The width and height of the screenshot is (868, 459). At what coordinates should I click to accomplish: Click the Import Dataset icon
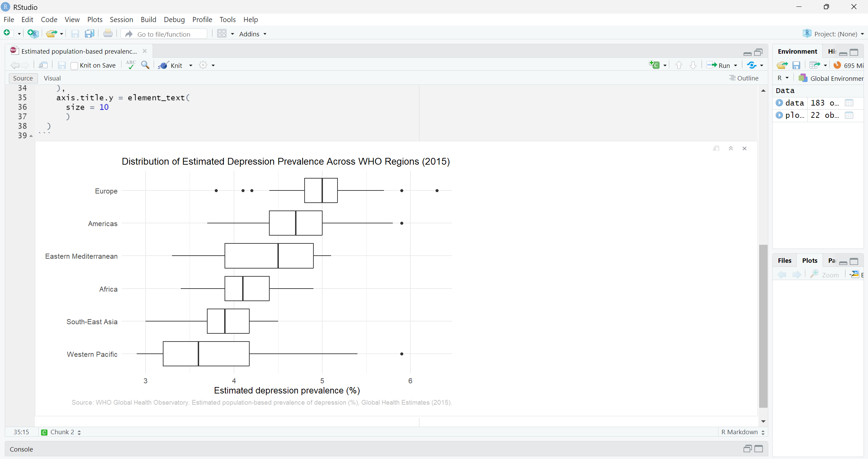pos(815,65)
